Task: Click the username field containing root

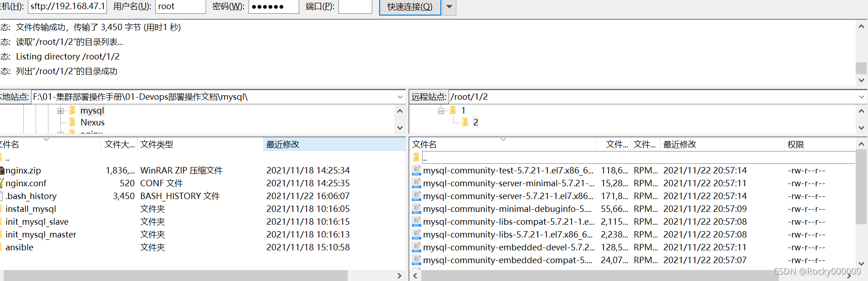Action: [180, 6]
